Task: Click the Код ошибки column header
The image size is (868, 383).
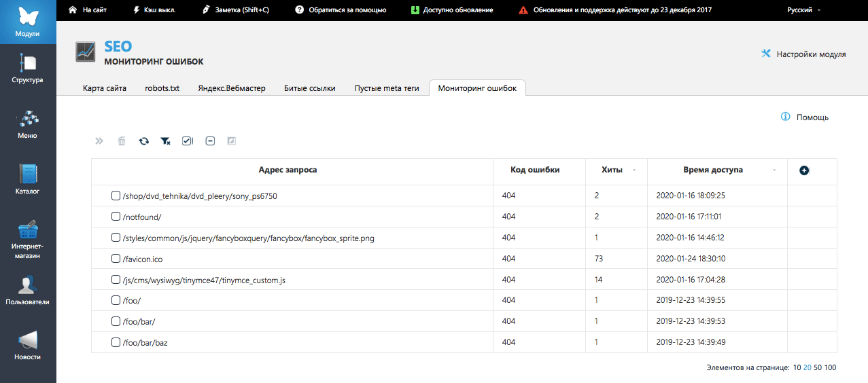Action: (x=535, y=170)
